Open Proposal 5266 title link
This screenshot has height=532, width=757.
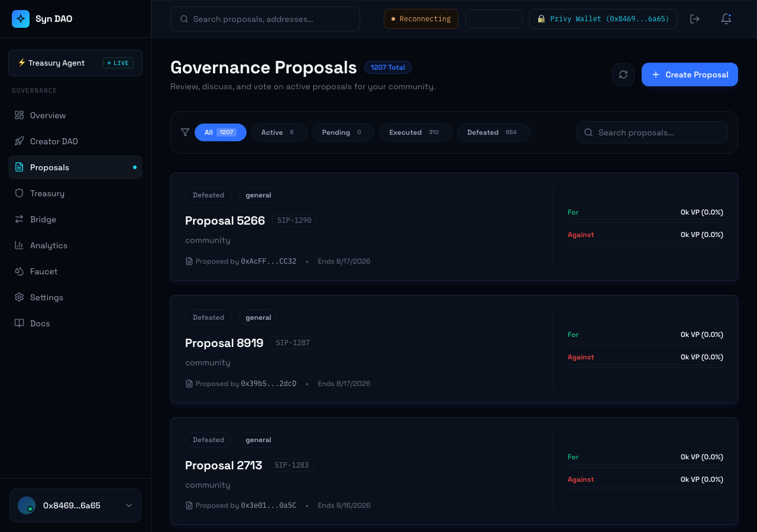[225, 220]
